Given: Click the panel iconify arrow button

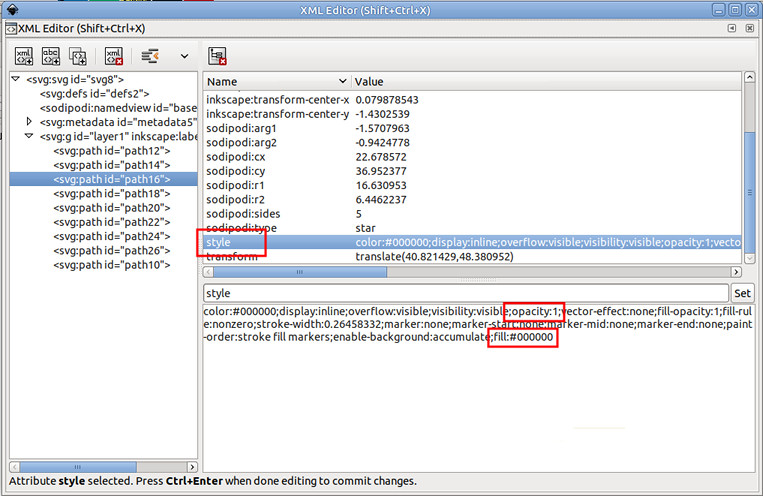Looking at the screenshot, I should coord(732,28).
